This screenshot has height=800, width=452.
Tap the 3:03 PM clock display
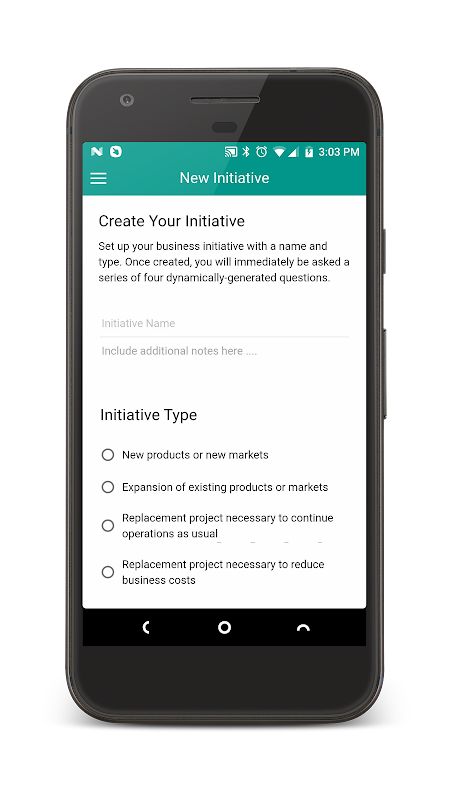coord(339,152)
